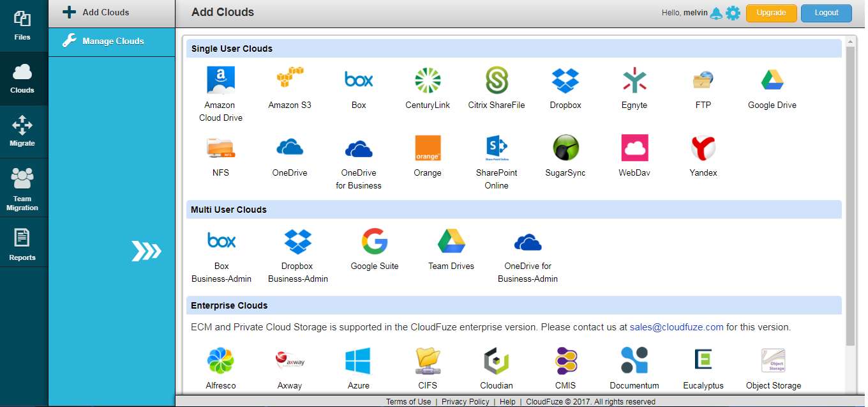The image size is (868, 407).
Task: Open the Clouds section in sidebar
Action: (x=22, y=79)
